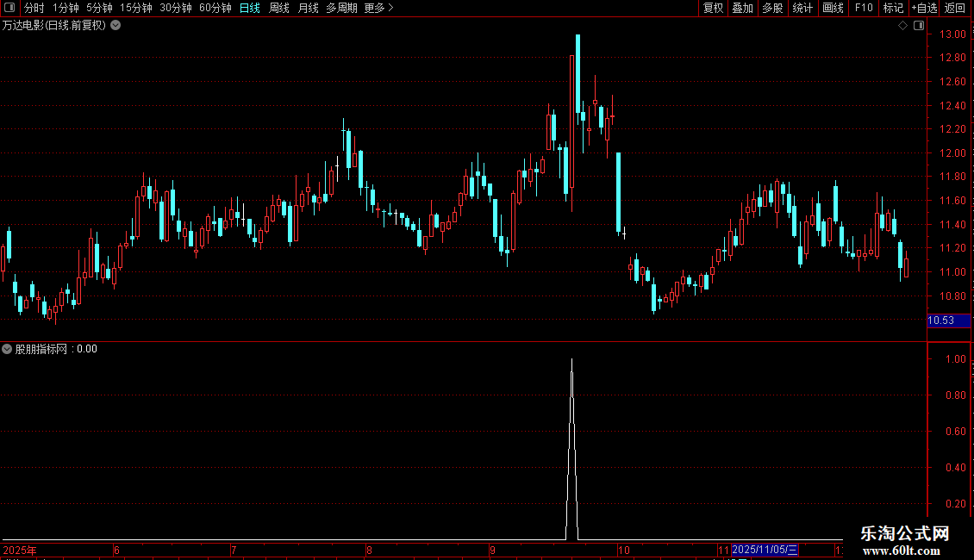Expand the 更多 periods menu

click(379, 8)
